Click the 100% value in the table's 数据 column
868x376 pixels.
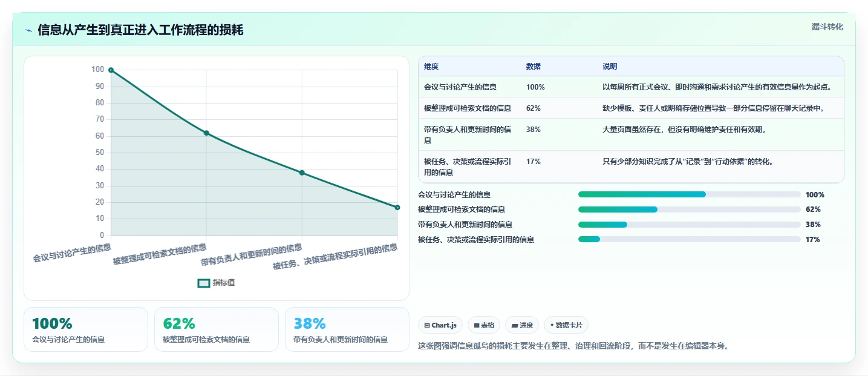pos(535,87)
